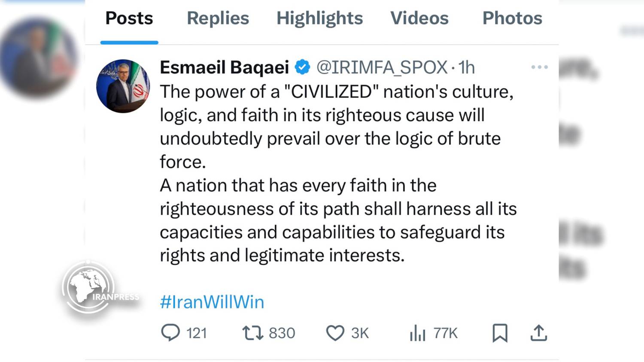Click the Esmaeil Baqaei display name

(224, 67)
